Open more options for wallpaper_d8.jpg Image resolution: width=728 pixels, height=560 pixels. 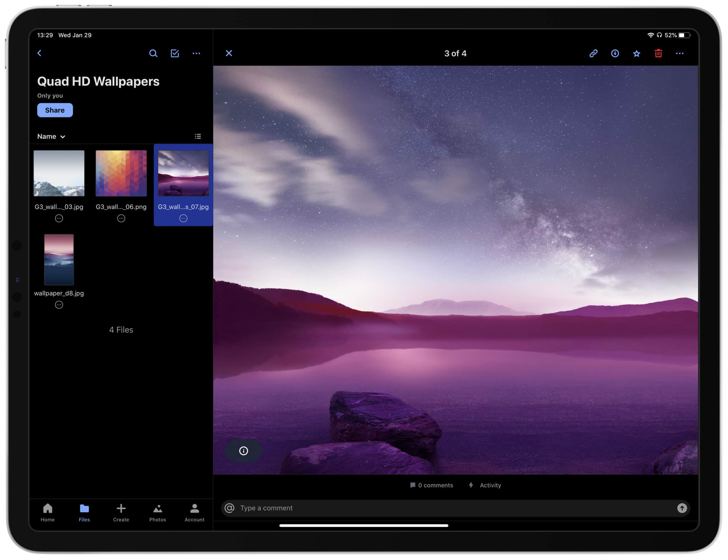point(59,305)
